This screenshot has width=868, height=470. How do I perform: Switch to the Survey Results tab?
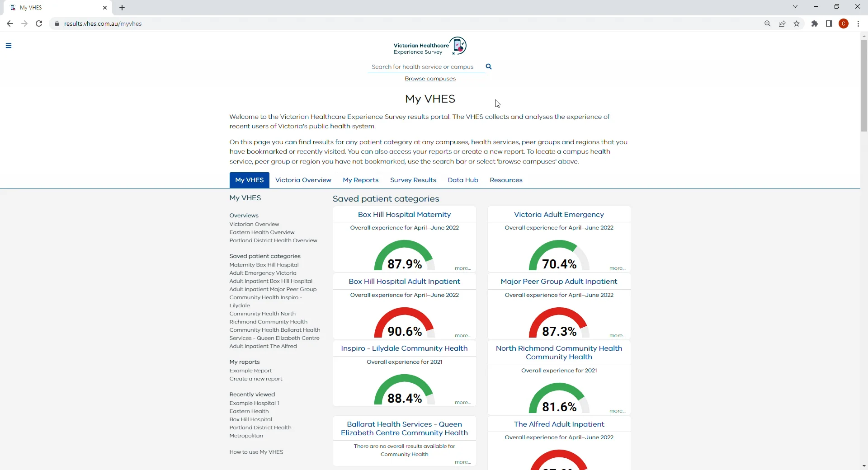(413, 180)
